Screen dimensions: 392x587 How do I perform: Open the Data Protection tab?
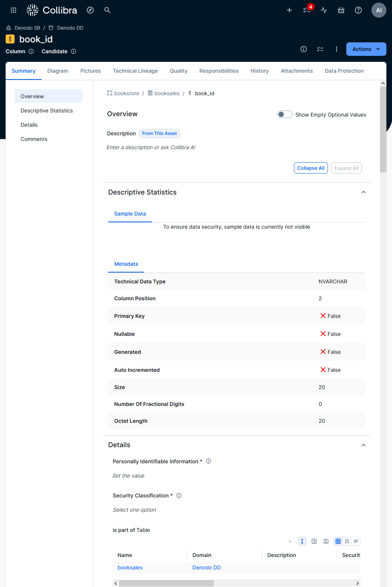tap(344, 71)
